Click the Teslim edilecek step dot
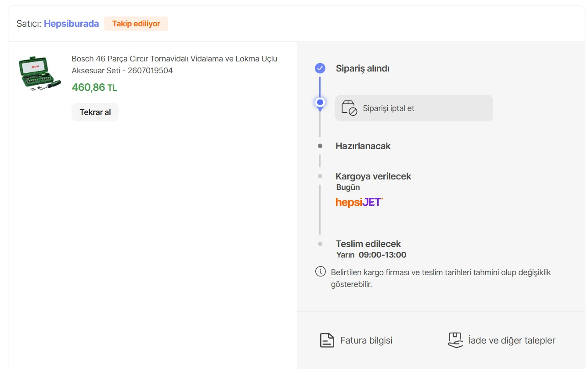 coord(320,244)
